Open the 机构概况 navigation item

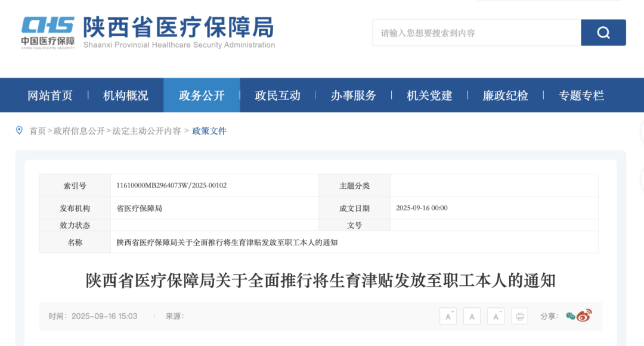coord(126,95)
